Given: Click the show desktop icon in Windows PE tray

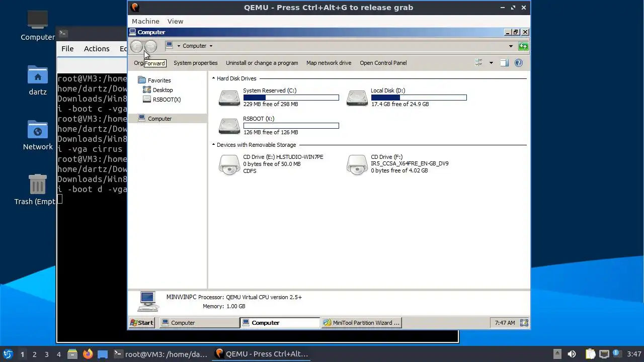Looking at the screenshot, I should [x=524, y=323].
